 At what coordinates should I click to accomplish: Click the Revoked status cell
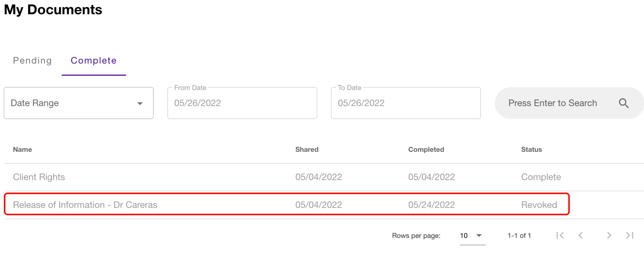(x=539, y=205)
